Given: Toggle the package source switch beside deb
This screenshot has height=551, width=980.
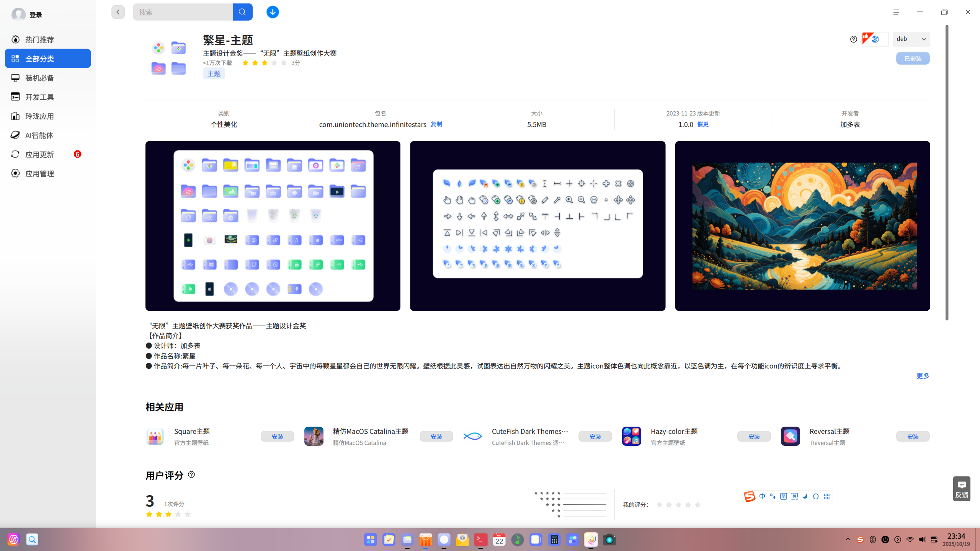Looking at the screenshot, I should click(x=875, y=39).
